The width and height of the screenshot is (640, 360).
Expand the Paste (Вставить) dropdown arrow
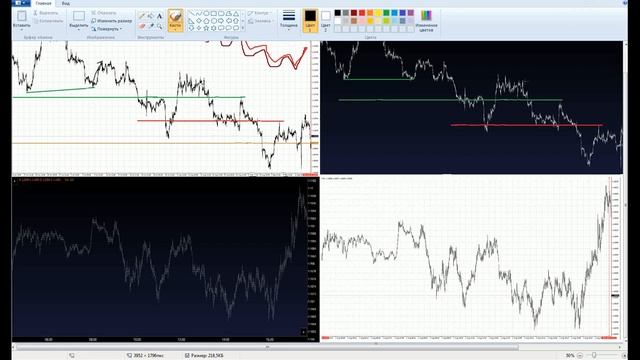pyautogui.click(x=22, y=29)
